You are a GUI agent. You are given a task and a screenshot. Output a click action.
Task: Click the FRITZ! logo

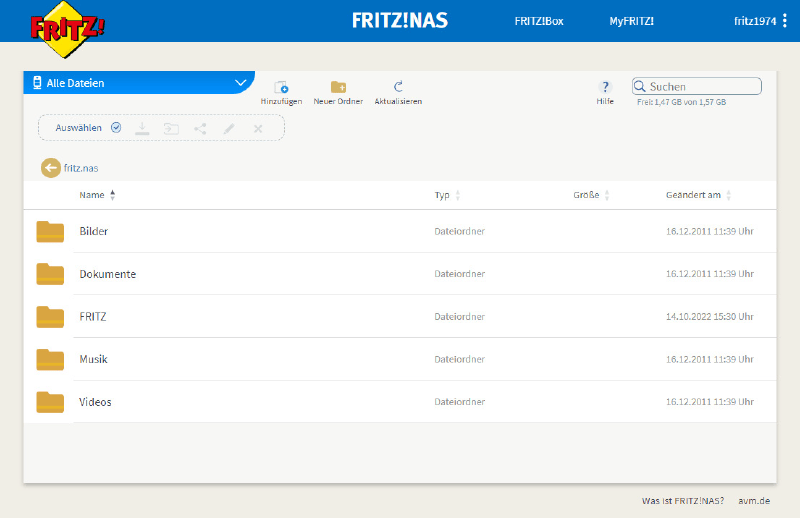(x=67, y=29)
